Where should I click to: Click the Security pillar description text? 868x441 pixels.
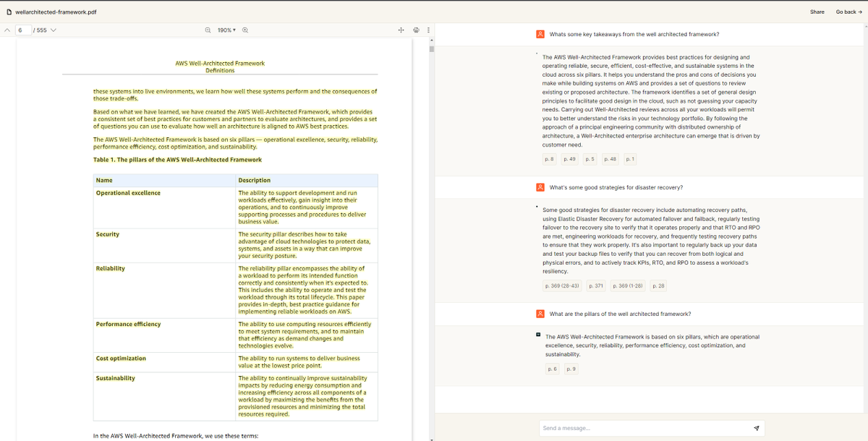pyautogui.click(x=305, y=245)
